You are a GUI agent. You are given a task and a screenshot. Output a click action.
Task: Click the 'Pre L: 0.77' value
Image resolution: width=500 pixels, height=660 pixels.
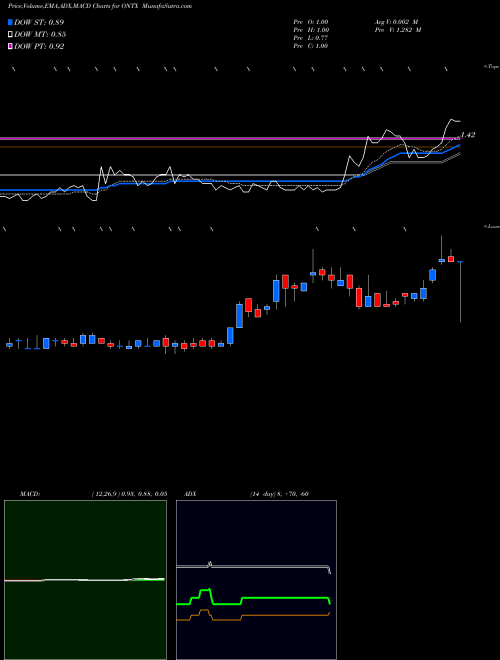point(311,38)
